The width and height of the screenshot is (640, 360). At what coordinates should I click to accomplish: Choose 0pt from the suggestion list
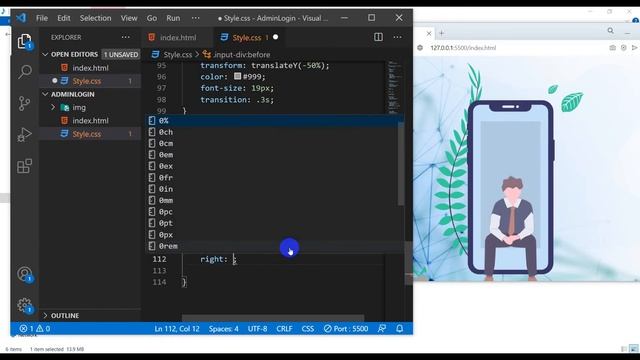click(x=272, y=223)
